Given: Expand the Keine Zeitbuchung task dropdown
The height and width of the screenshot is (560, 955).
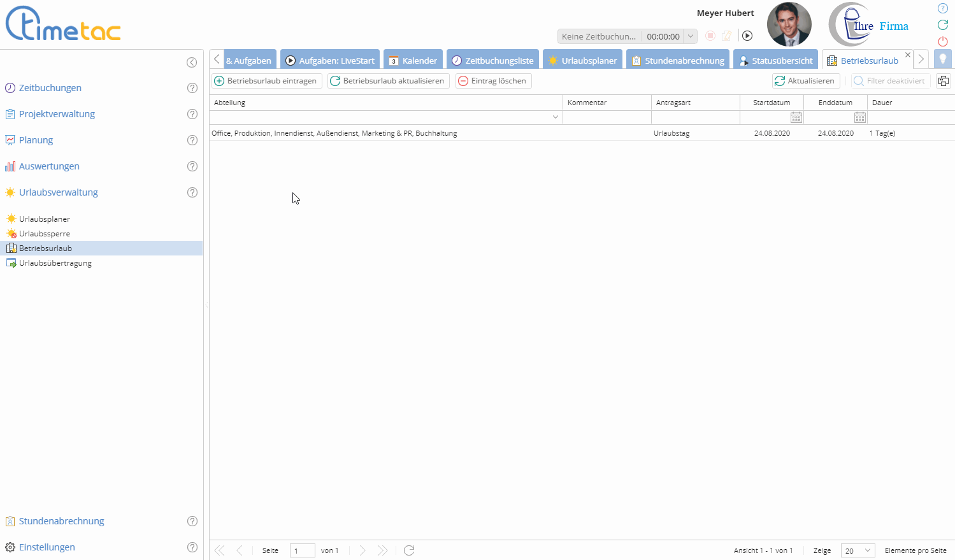Looking at the screenshot, I should tap(690, 36).
